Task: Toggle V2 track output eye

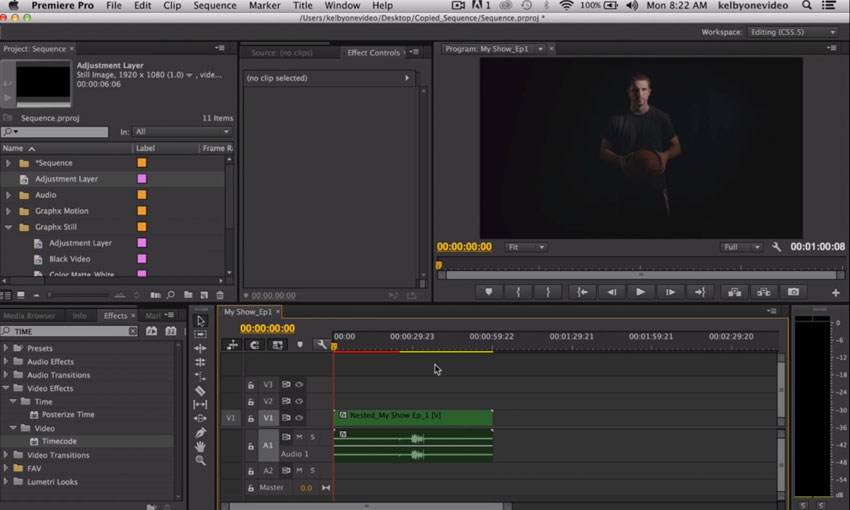Action: tap(299, 401)
